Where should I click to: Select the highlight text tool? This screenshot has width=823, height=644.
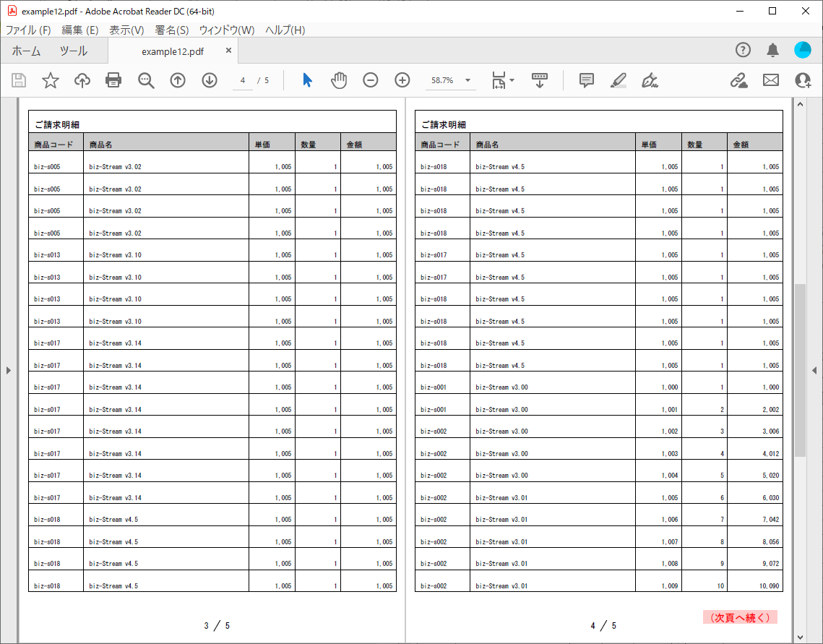[x=619, y=80]
